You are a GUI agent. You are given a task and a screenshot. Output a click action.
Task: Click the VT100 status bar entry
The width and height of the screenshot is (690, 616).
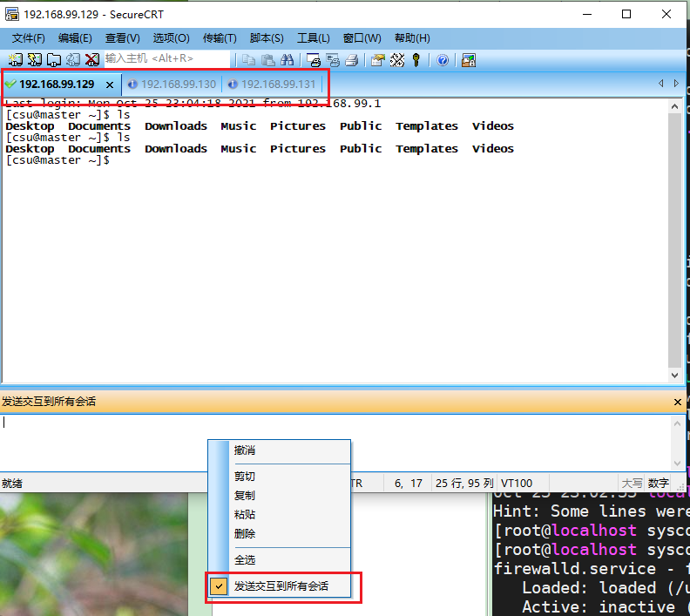coord(517,484)
